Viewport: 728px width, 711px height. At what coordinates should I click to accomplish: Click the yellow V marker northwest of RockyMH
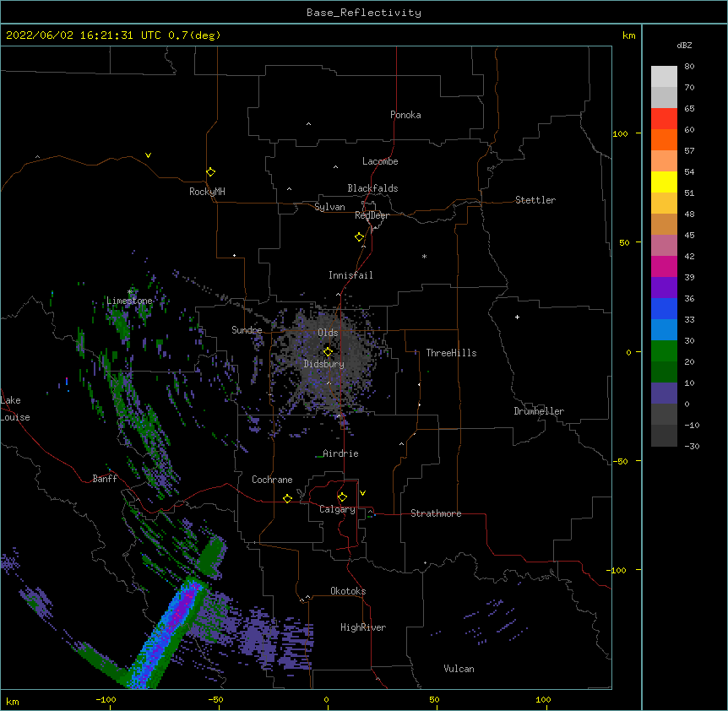pos(148,155)
